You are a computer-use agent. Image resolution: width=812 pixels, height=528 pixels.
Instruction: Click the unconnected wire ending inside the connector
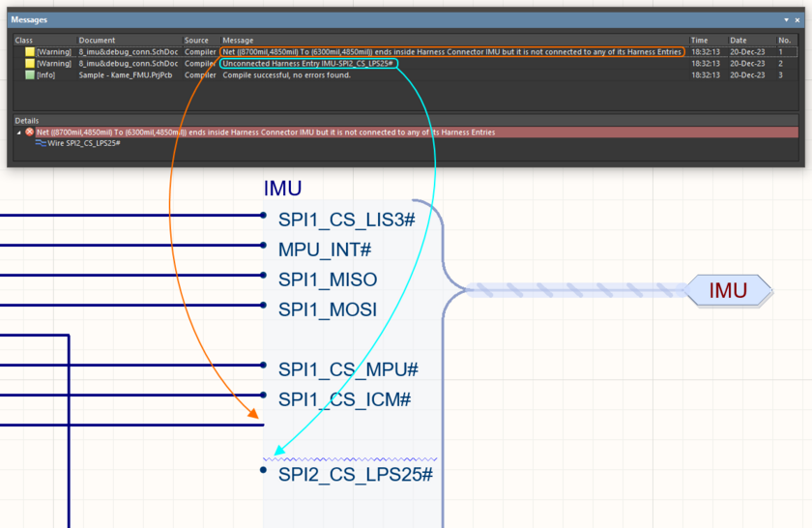point(132,425)
